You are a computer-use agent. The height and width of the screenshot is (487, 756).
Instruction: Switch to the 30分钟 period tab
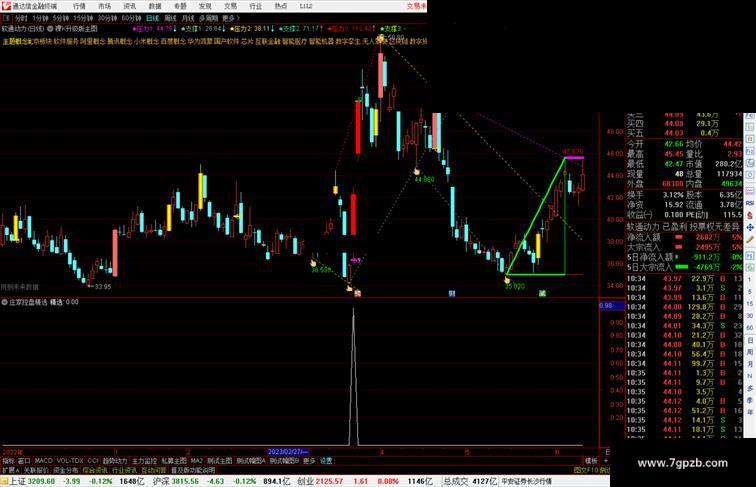tap(107, 18)
